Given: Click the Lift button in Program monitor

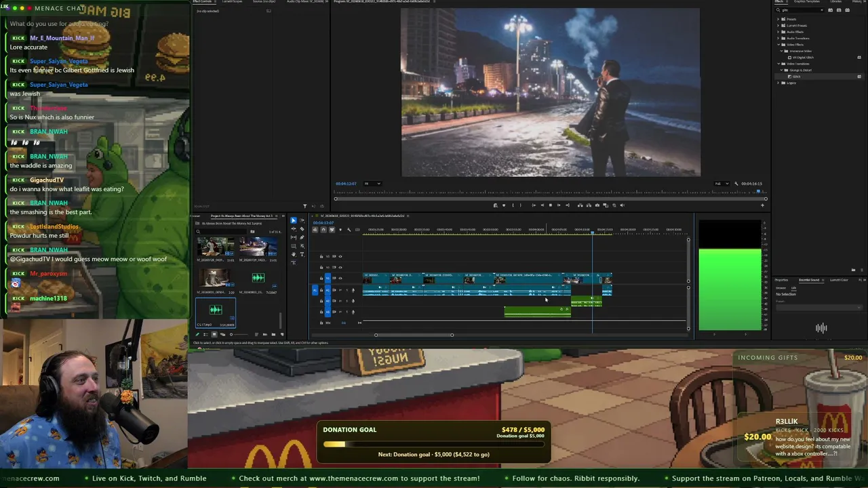Looking at the screenshot, I should click(x=580, y=205).
